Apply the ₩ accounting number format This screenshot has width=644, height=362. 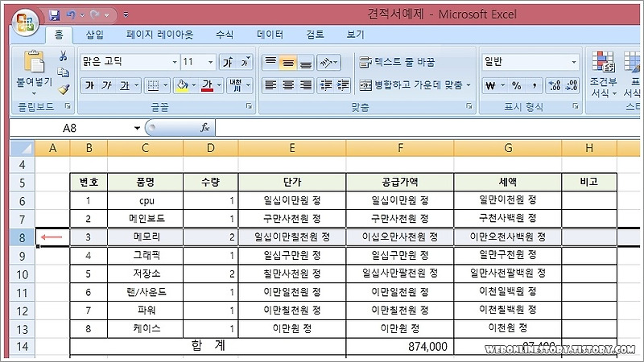[x=490, y=86]
